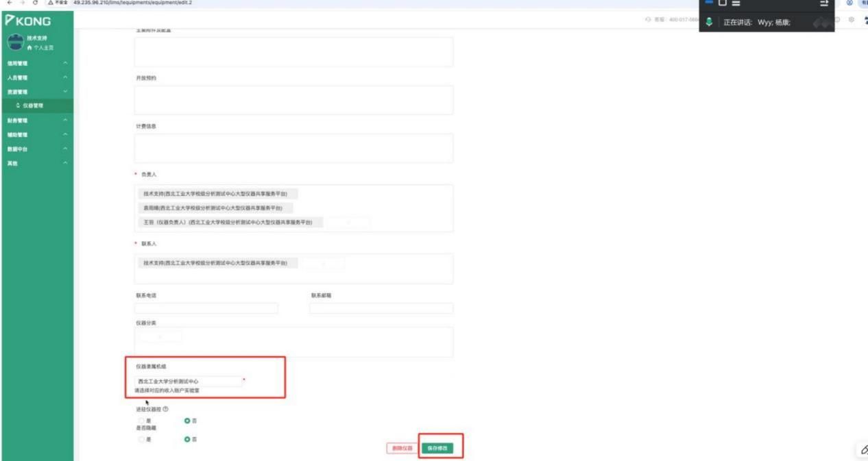Expand the 信用管理 menu chevron

(x=66, y=63)
